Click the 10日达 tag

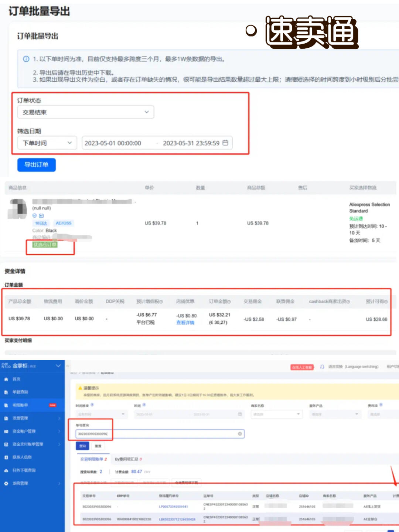41,223
